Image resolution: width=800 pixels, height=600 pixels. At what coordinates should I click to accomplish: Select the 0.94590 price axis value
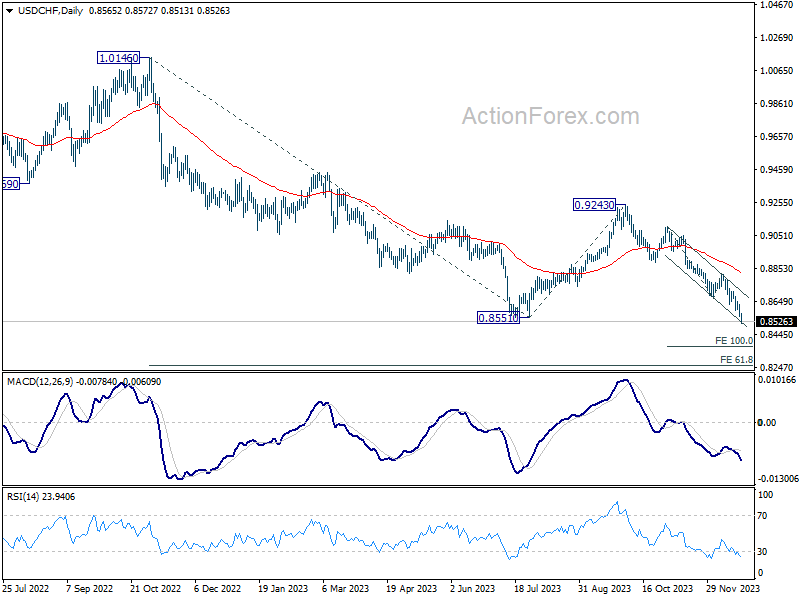pos(777,170)
